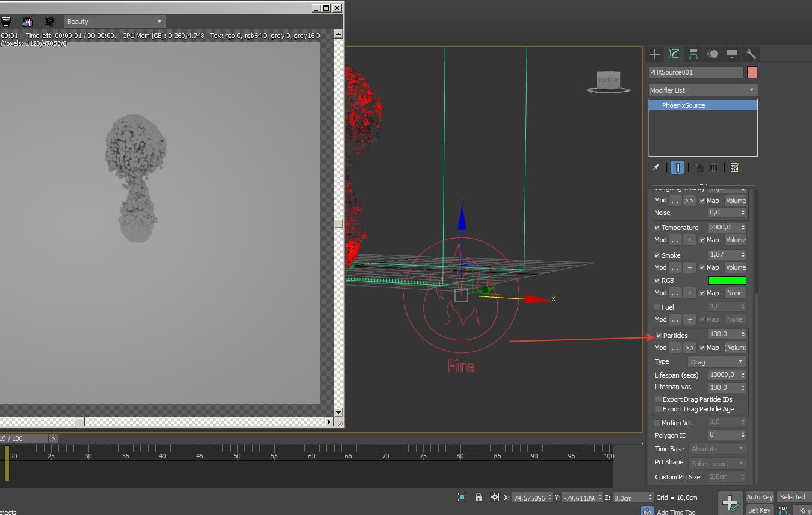The height and width of the screenshot is (515, 812).
Task: Uncheck the Particles checkbox
Action: click(x=659, y=336)
